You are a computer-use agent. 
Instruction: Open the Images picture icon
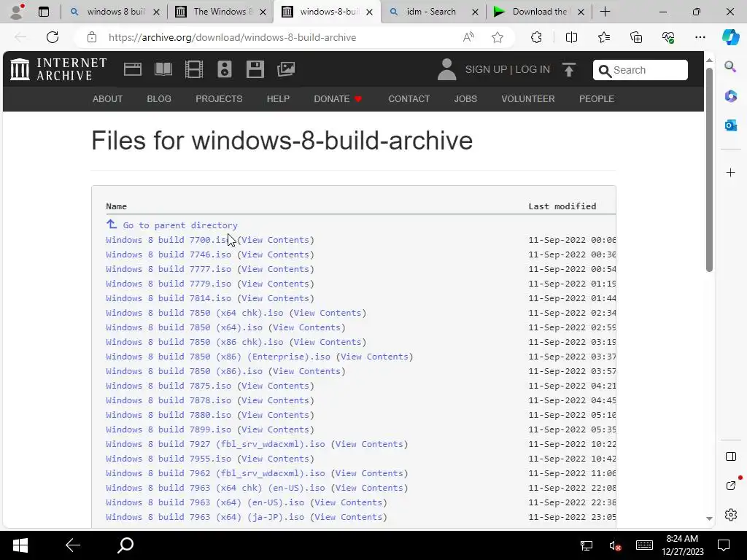coord(286,69)
